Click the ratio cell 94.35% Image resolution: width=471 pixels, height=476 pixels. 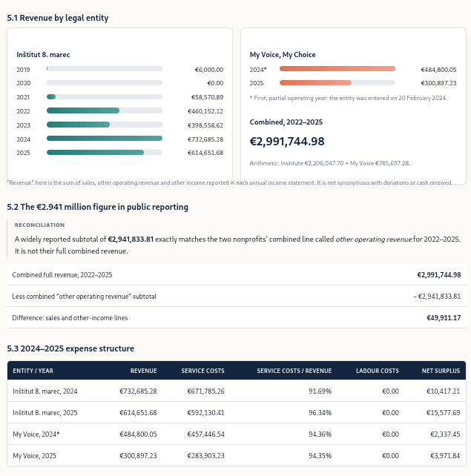(x=320, y=456)
